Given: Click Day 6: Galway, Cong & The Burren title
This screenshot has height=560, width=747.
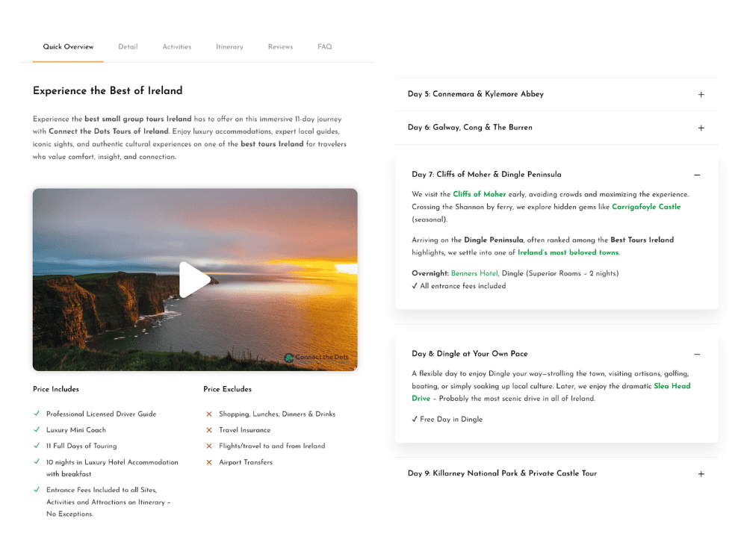Looking at the screenshot, I should point(470,127).
